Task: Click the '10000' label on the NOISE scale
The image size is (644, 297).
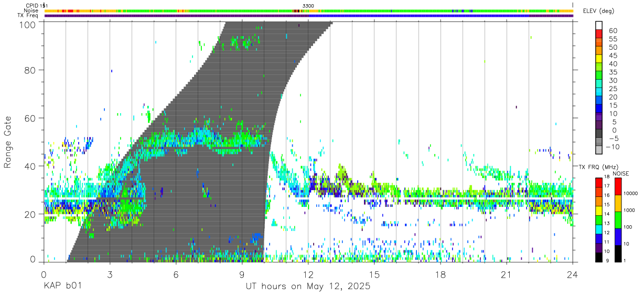Action: click(631, 194)
